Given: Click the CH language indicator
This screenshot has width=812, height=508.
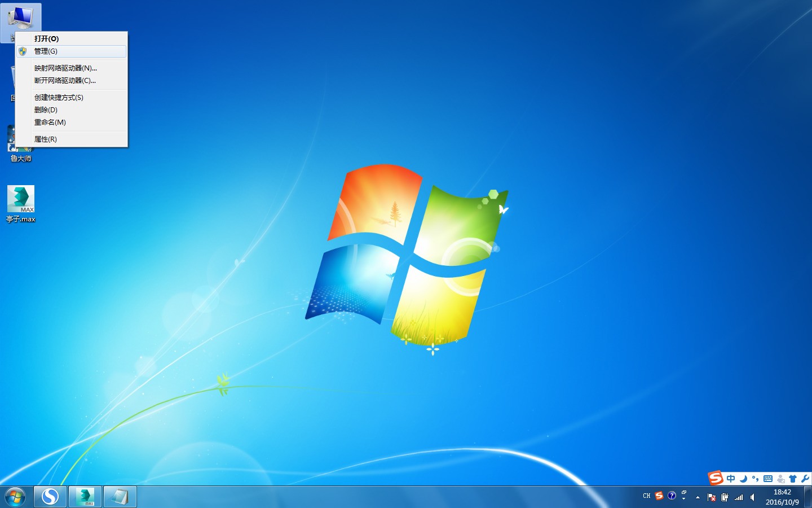Looking at the screenshot, I should (x=647, y=496).
